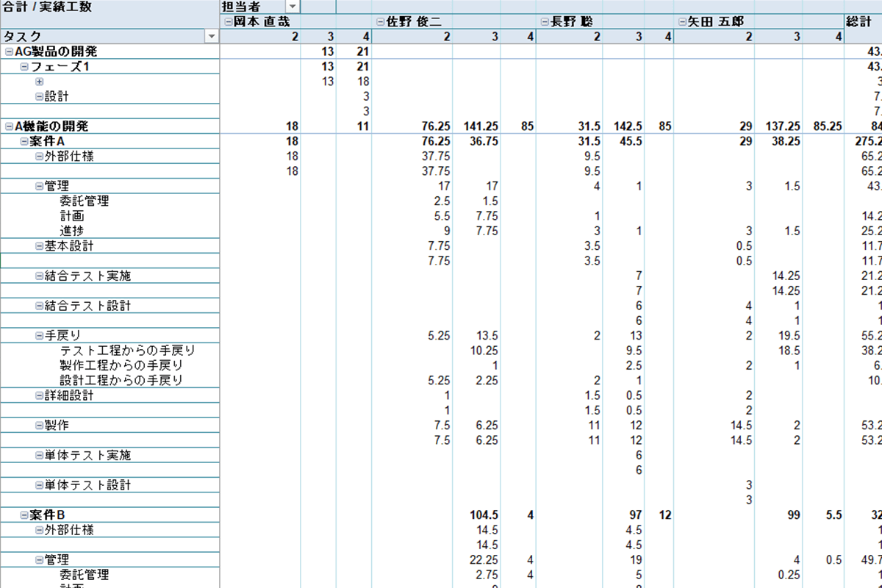Collapse the 長野 聡 column group
Image resolution: width=882 pixels, height=588 pixels.
[x=544, y=22]
